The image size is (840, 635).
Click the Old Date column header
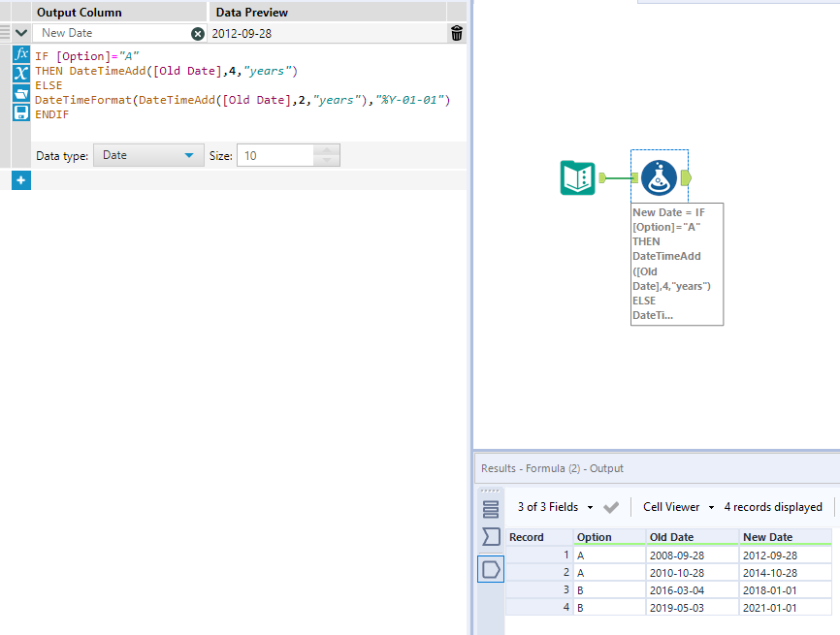coord(692,537)
